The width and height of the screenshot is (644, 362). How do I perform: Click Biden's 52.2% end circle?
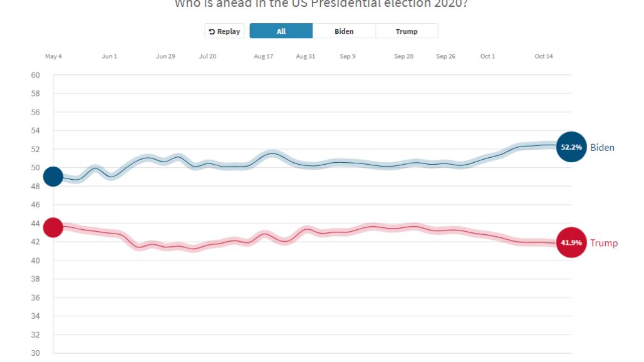[571, 148]
